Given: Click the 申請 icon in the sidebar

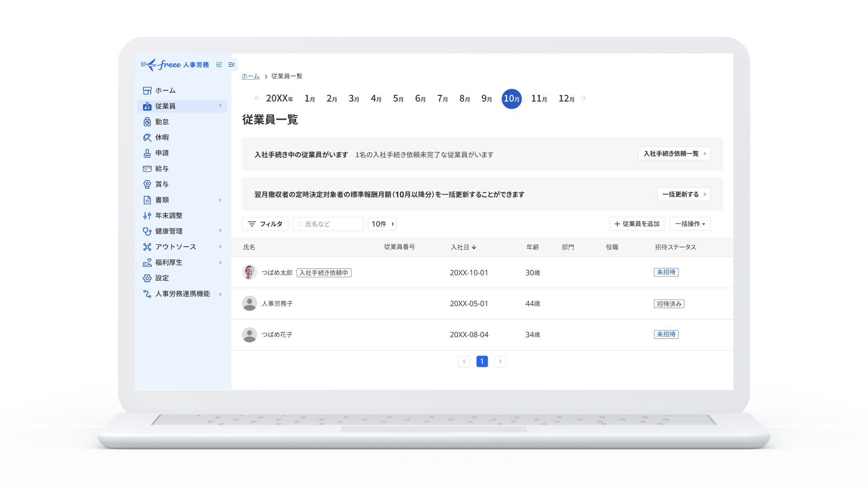Looking at the screenshot, I should pyautogui.click(x=147, y=153).
